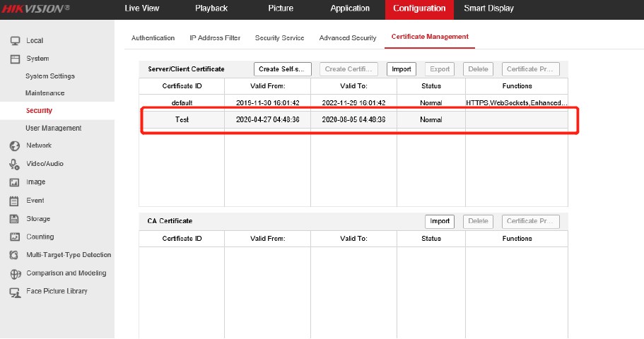Viewport: 644px width, 339px height.
Task: Click the Storage disk icon
Action: tap(13, 219)
